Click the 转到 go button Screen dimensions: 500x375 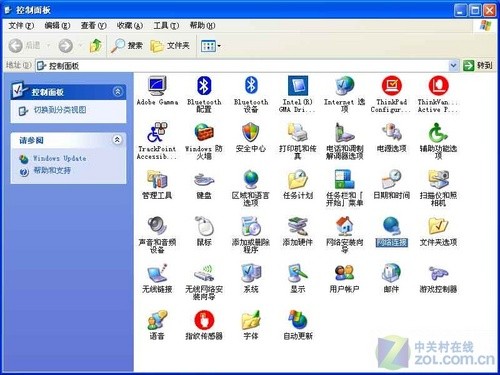click(478, 65)
